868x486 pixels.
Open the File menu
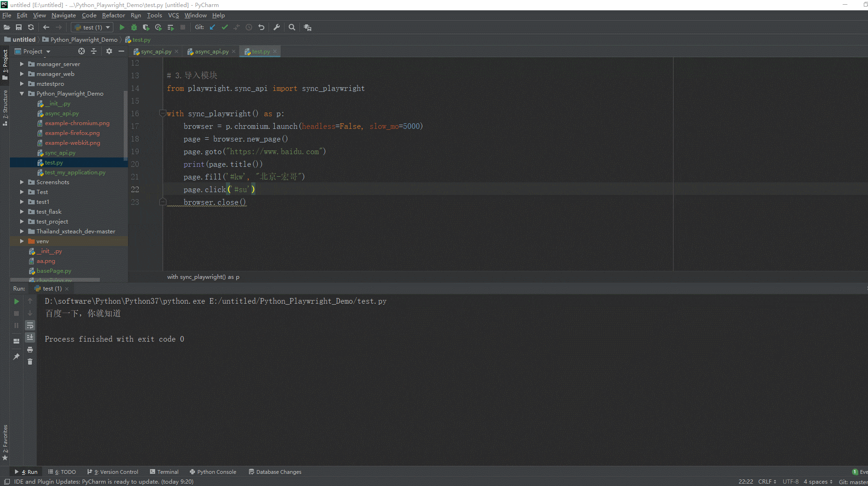click(7, 15)
